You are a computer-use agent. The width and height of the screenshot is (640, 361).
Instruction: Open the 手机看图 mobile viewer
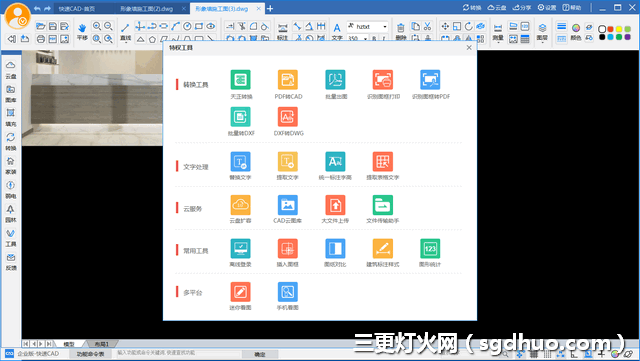[x=288, y=292]
